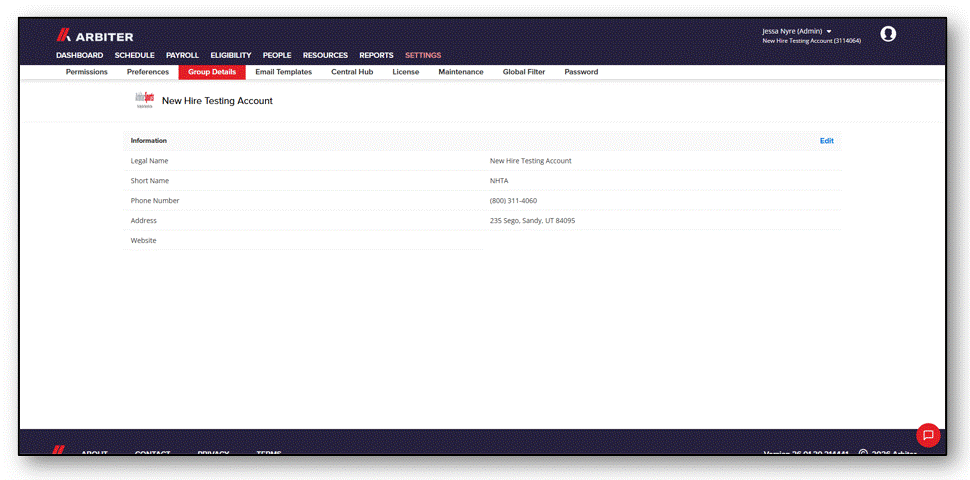Open the Central Hub tab

[x=352, y=72]
